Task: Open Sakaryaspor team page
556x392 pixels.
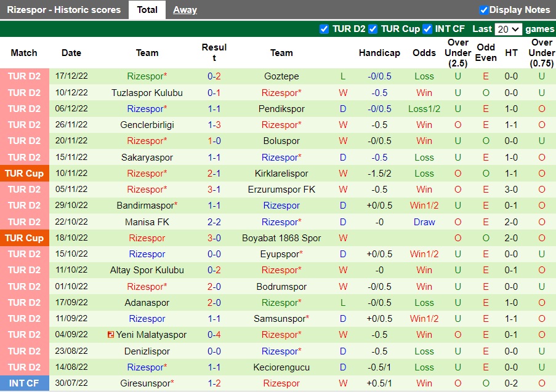Action: point(147,158)
